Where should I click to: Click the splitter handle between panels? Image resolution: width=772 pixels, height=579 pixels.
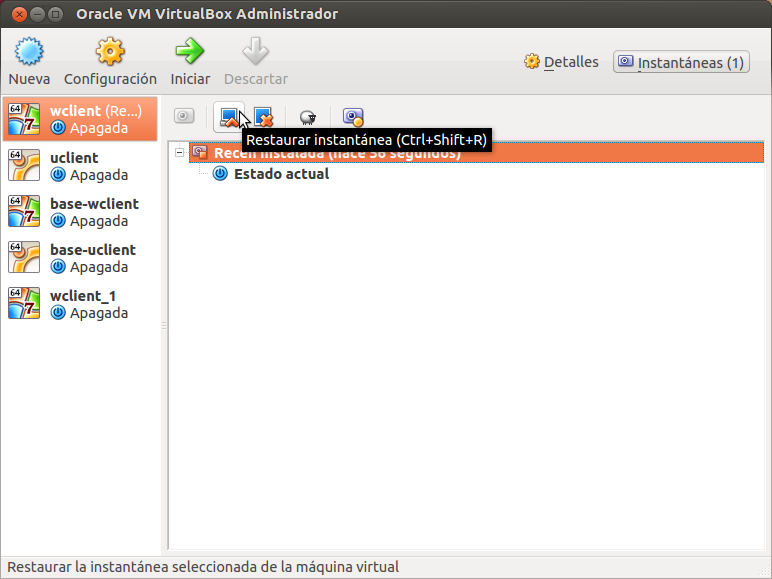pos(164,325)
